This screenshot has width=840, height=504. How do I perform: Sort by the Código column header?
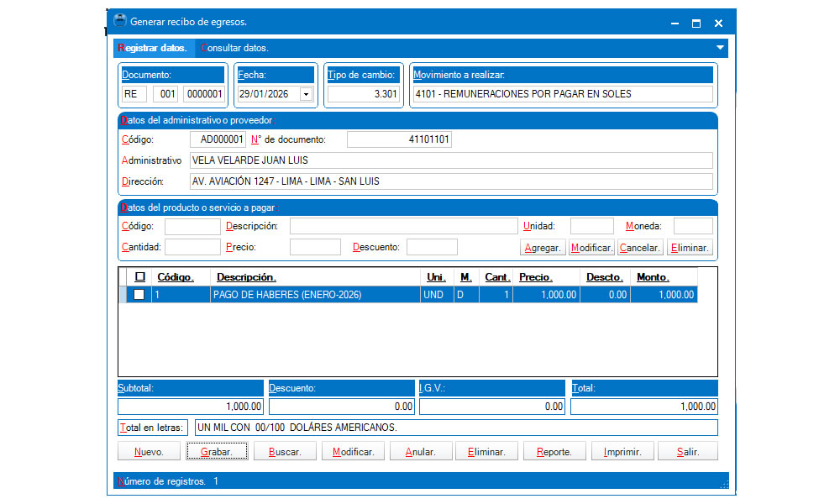(x=181, y=277)
